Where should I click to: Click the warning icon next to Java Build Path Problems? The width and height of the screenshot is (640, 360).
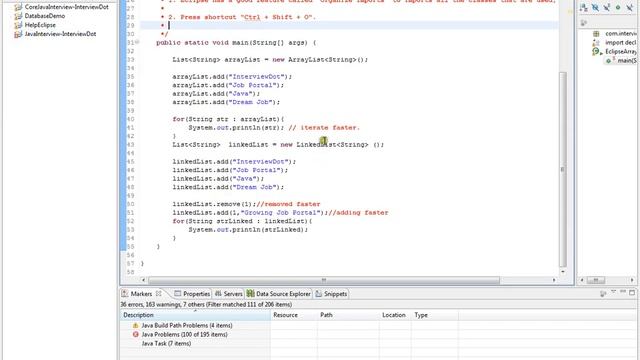click(x=136, y=325)
